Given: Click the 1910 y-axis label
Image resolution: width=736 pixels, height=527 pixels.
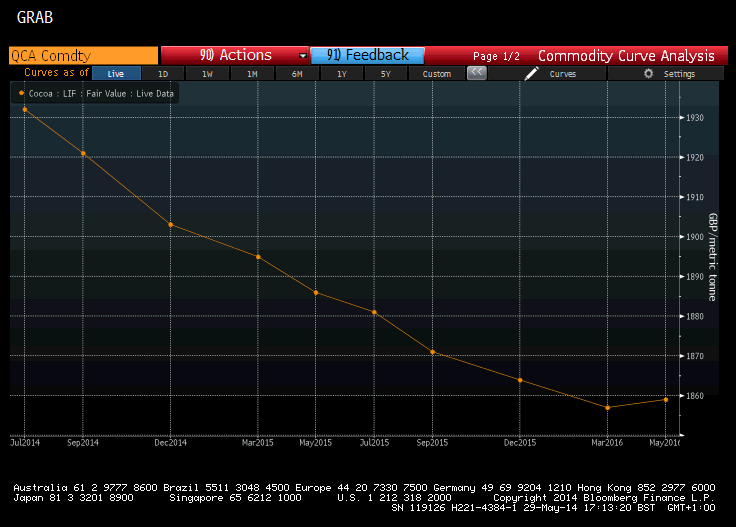Looking at the screenshot, I should pyautogui.click(x=695, y=197).
